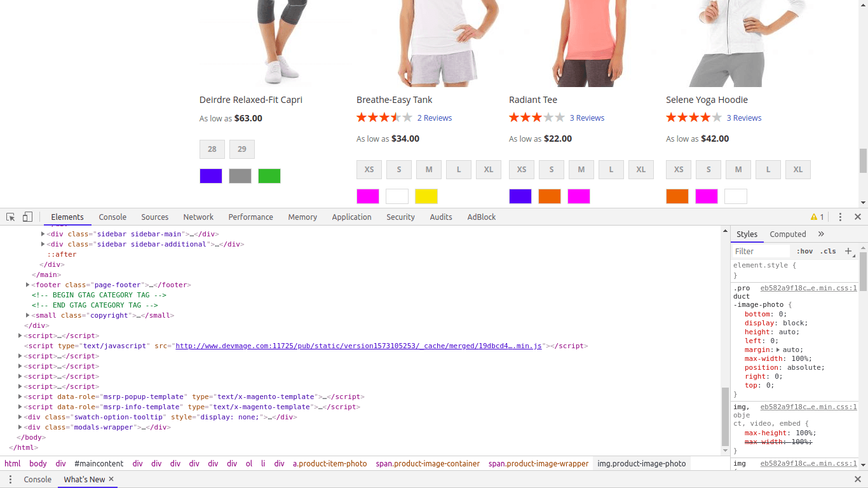Expand the msrp-info-template script node
This screenshot has height=488, width=868.
(x=20, y=407)
